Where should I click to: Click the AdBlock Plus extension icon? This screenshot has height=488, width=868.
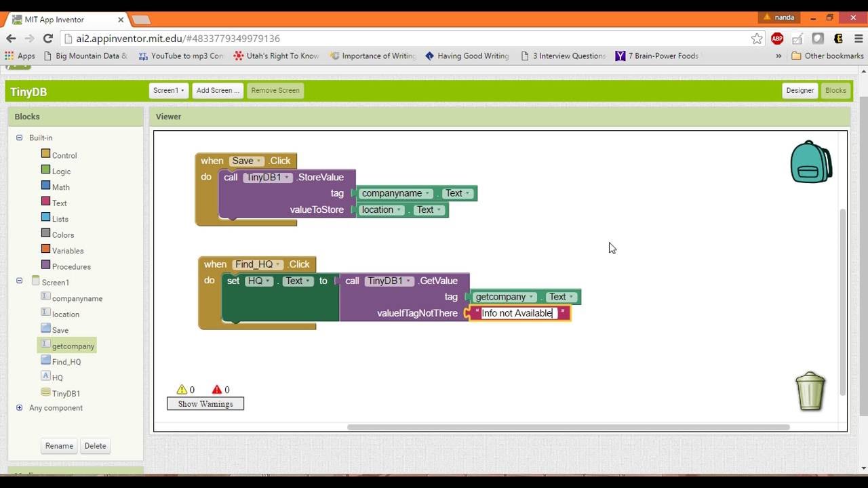(777, 39)
